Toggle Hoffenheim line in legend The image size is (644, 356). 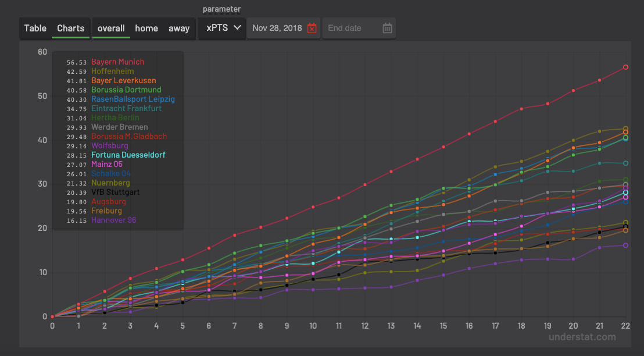113,71
